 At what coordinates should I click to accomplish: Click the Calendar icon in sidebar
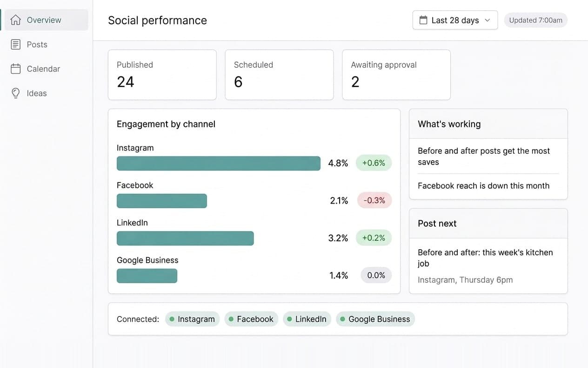(16, 68)
